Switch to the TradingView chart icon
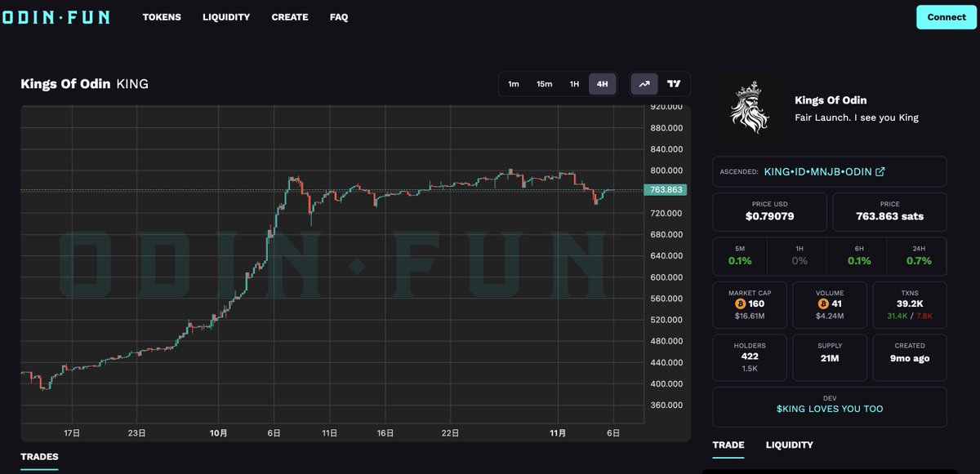Image resolution: width=980 pixels, height=474 pixels. pyautogui.click(x=674, y=84)
